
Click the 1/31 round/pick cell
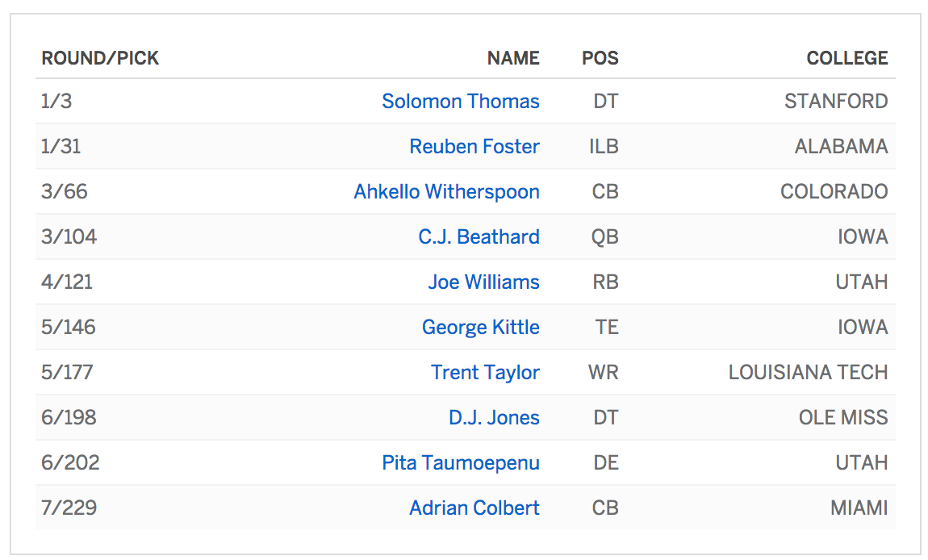(x=61, y=147)
